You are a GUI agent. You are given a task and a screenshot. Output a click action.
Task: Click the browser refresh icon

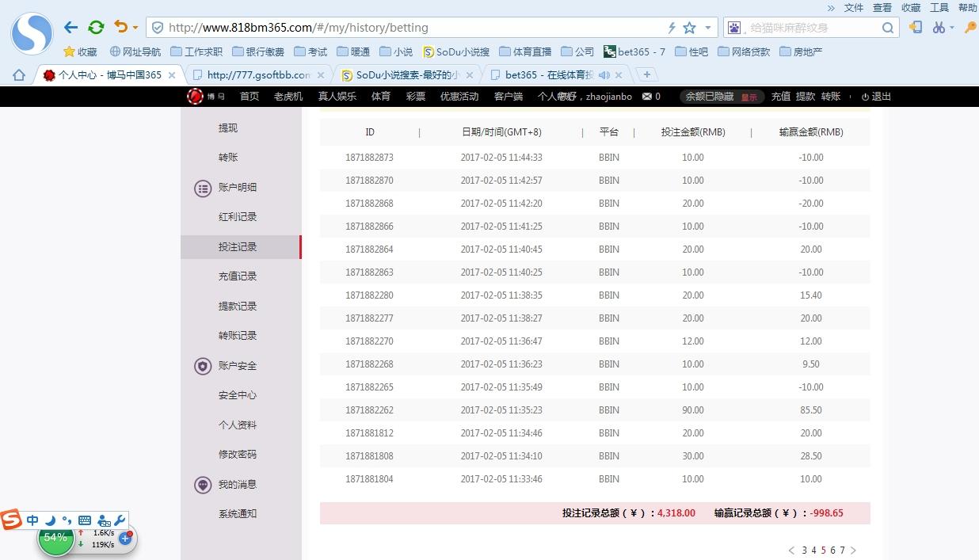(x=96, y=28)
